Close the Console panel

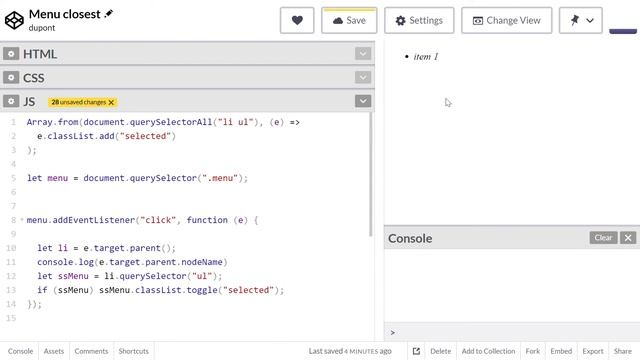coord(628,238)
